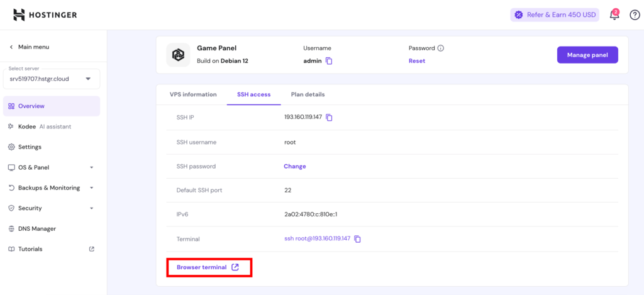Open the Hostinger logo home link
Viewport: 644px width, 295px height.
point(45,15)
